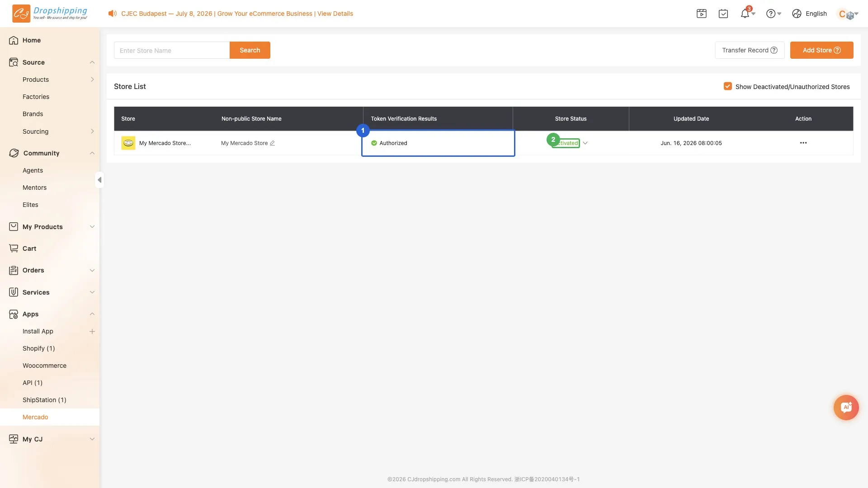
Task: Open the Store Status dropdown arrow
Action: (585, 143)
